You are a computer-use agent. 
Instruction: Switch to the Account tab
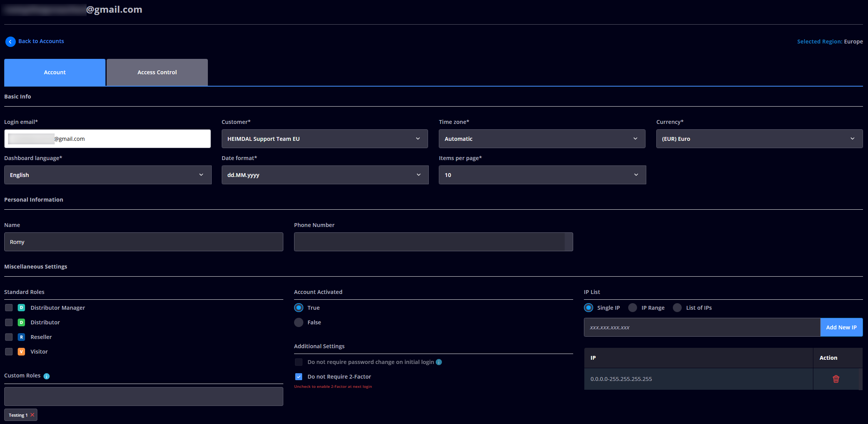[55, 72]
